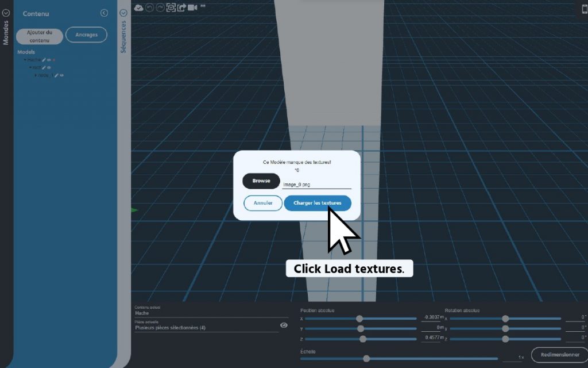588x368 pixels.
Task: Click the Ajouter du contenu button
Action: click(40, 36)
